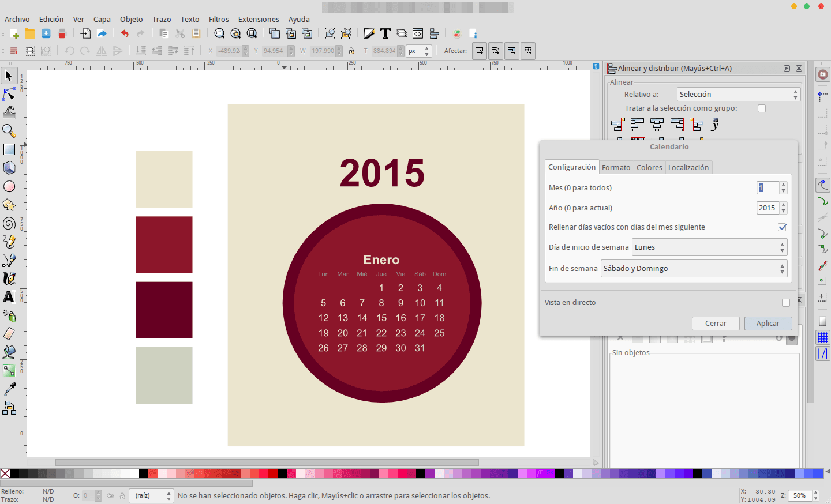The height and width of the screenshot is (504, 831).
Task: Activate the Calligraphy tool
Action: coord(9,279)
